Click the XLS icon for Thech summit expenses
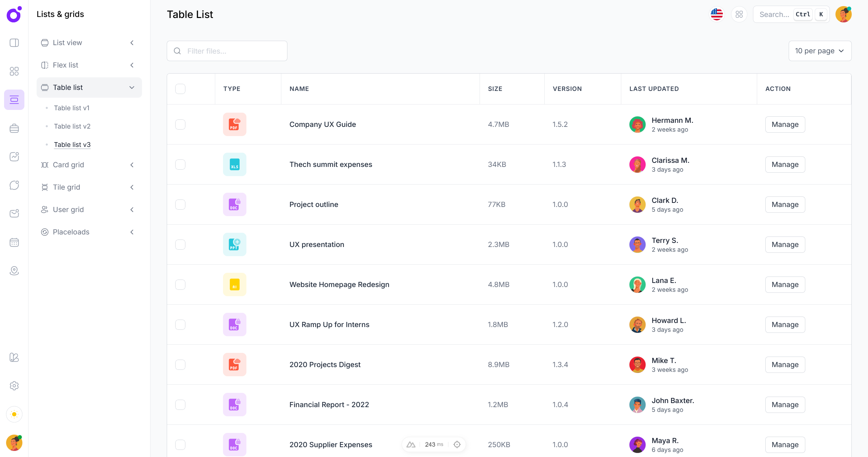 [234, 164]
